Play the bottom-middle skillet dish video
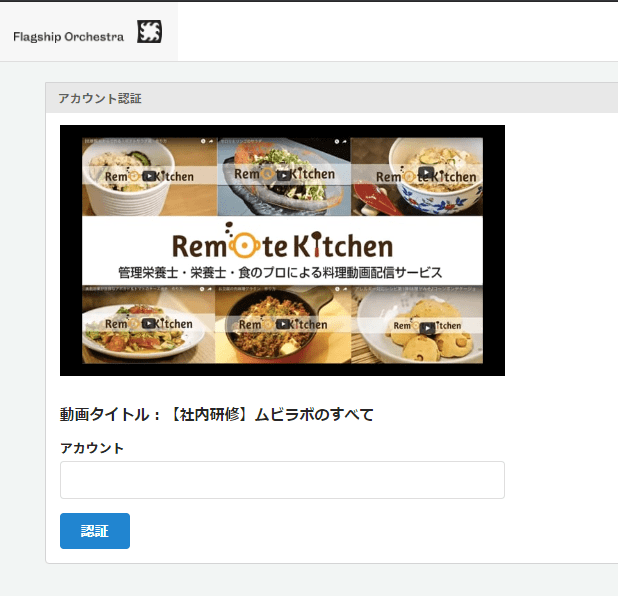 coord(284,324)
